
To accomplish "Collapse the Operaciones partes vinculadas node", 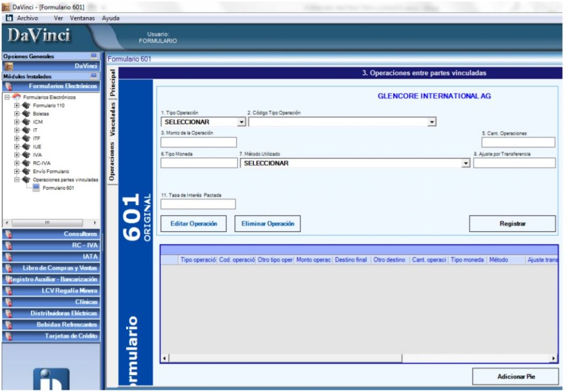I will [17, 180].
